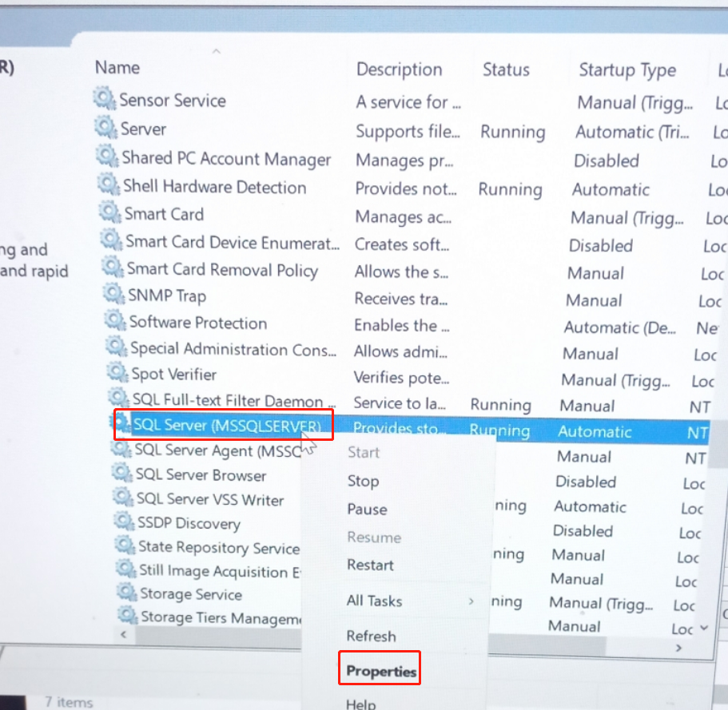This screenshot has height=710, width=728.
Task: Choose Pause from the context menu
Action: 367,509
